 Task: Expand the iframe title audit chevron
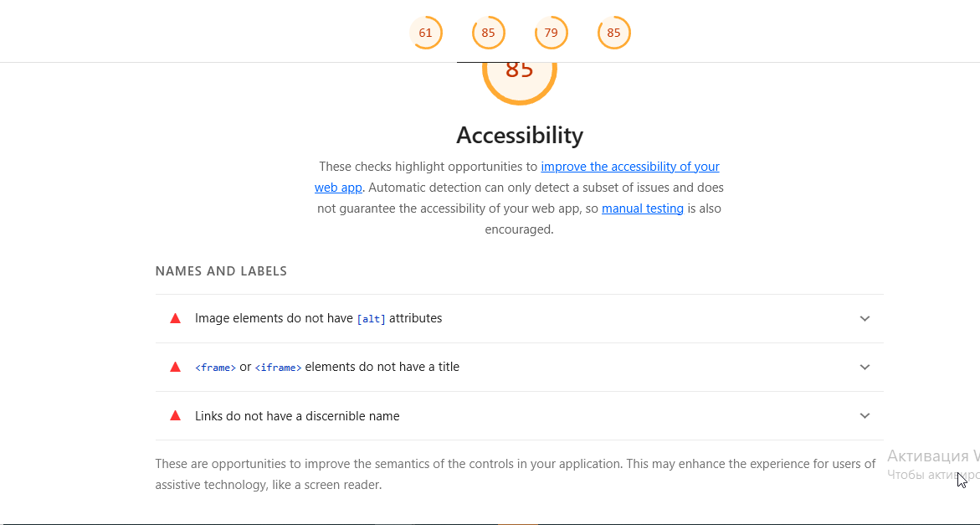[865, 367]
